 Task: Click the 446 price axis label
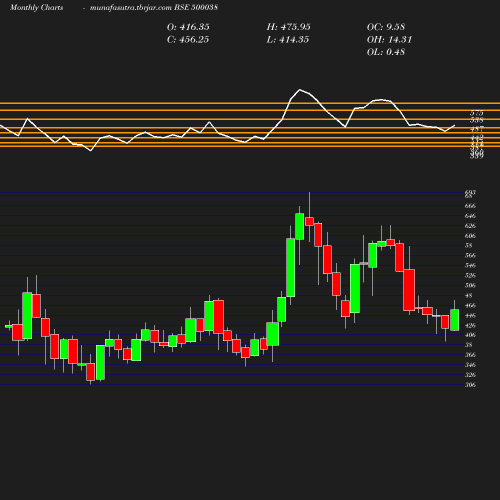tap(470, 316)
